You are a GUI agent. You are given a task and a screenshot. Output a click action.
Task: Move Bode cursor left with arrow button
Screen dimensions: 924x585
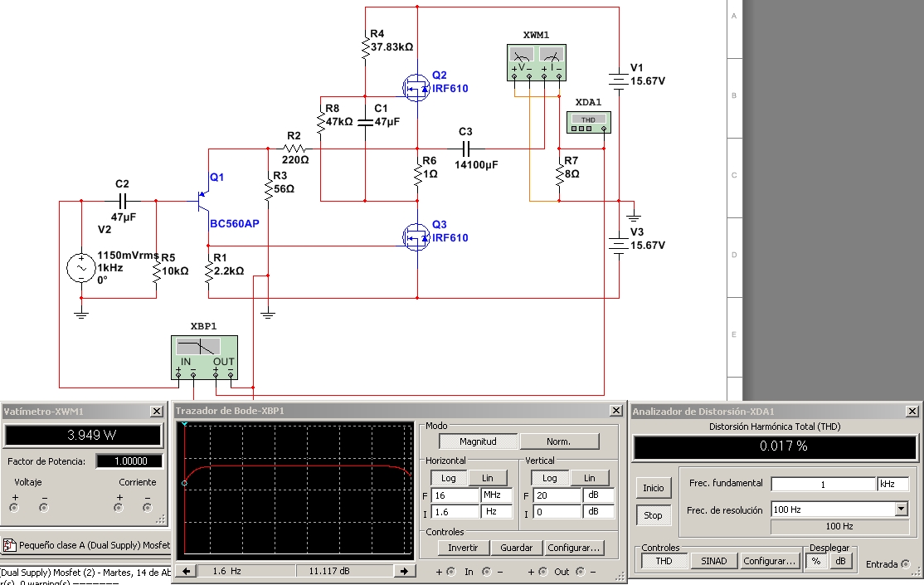tap(187, 571)
